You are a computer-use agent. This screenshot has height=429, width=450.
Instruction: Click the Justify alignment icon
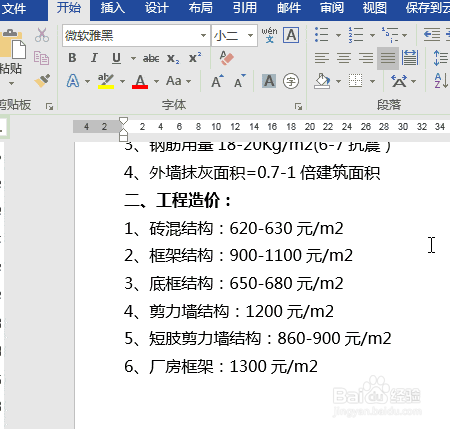tap(388, 58)
